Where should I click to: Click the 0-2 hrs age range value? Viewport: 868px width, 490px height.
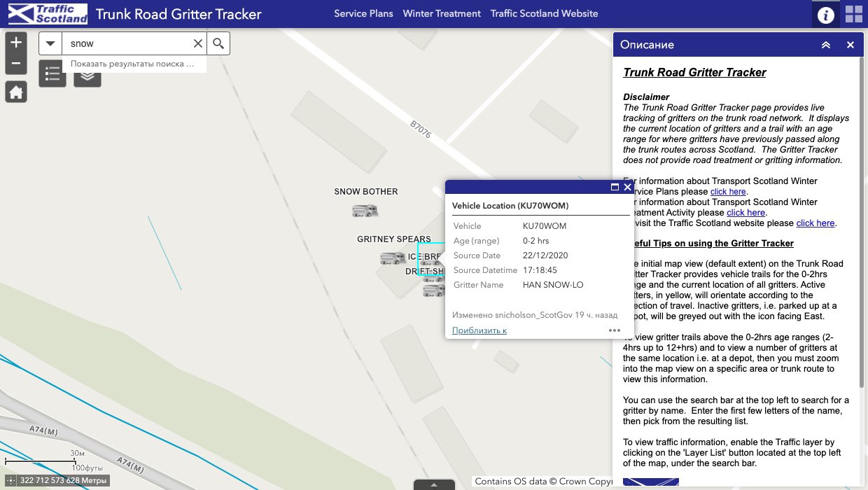[536, 241]
